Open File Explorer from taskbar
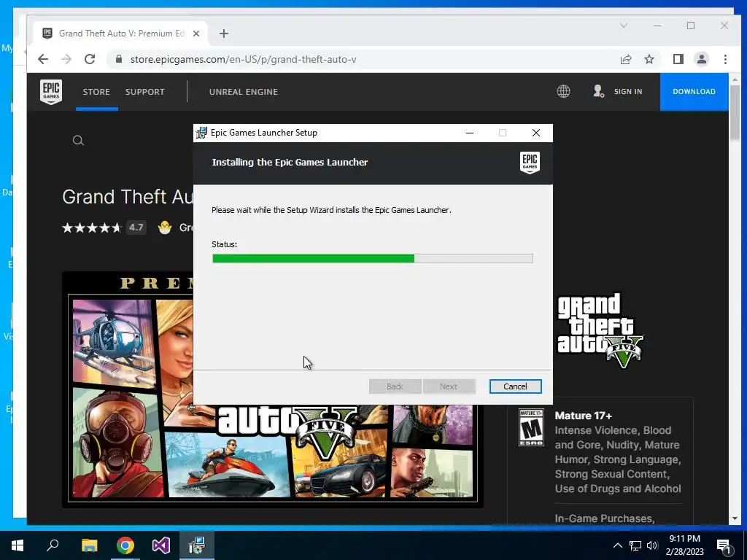The width and height of the screenshot is (747, 560). click(89, 545)
